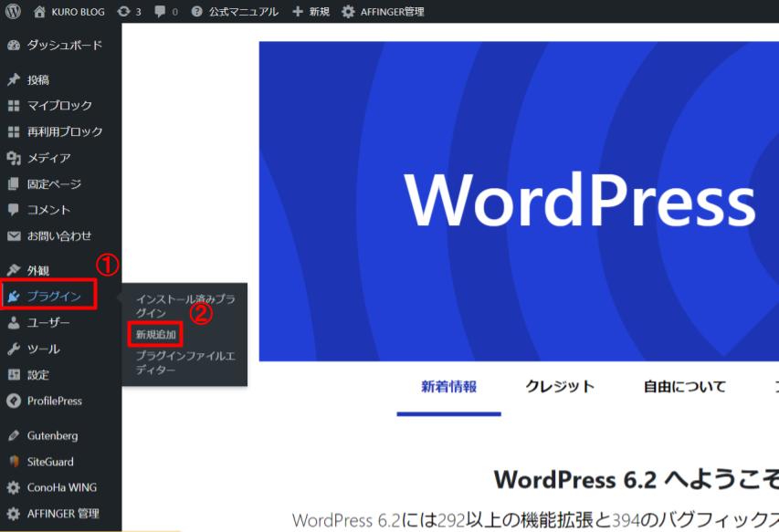Open KURO BLOG home icon
Screen dimensions: 779x532
[x=39, y=12]
